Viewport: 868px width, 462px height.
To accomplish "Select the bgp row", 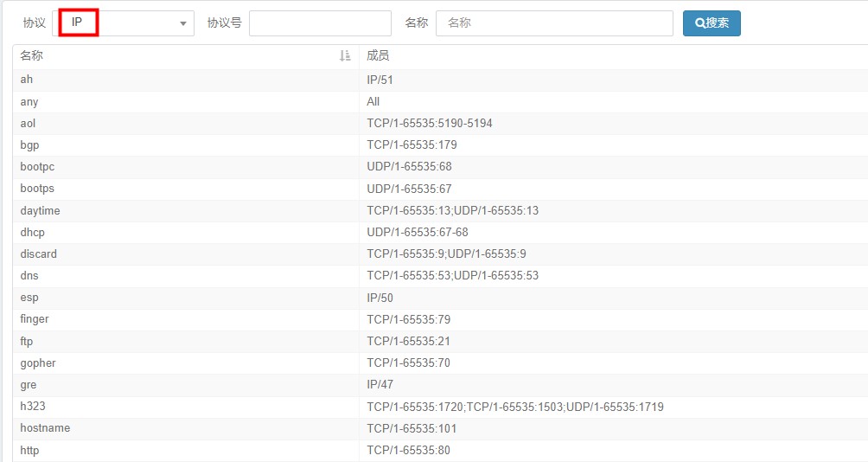I will coord(440,145).
